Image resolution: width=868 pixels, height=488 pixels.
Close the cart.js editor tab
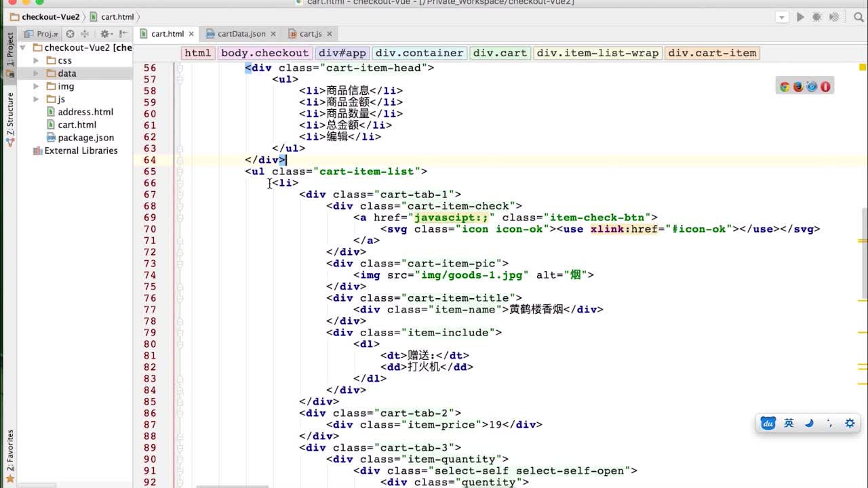[329, 34]
